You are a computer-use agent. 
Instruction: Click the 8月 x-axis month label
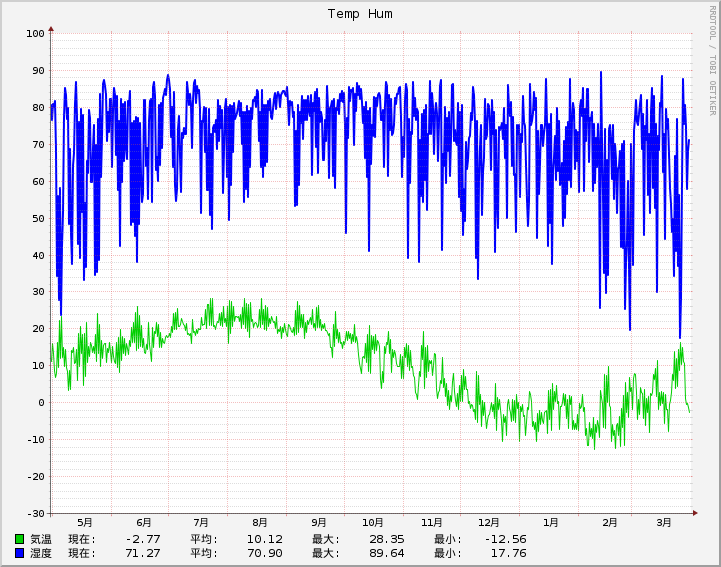[259, 522]
